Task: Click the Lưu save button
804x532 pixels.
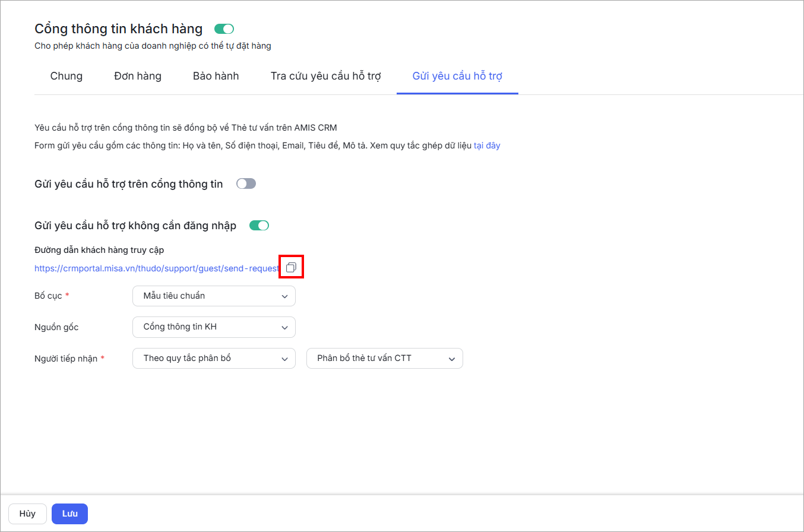Action: point(69,514)
